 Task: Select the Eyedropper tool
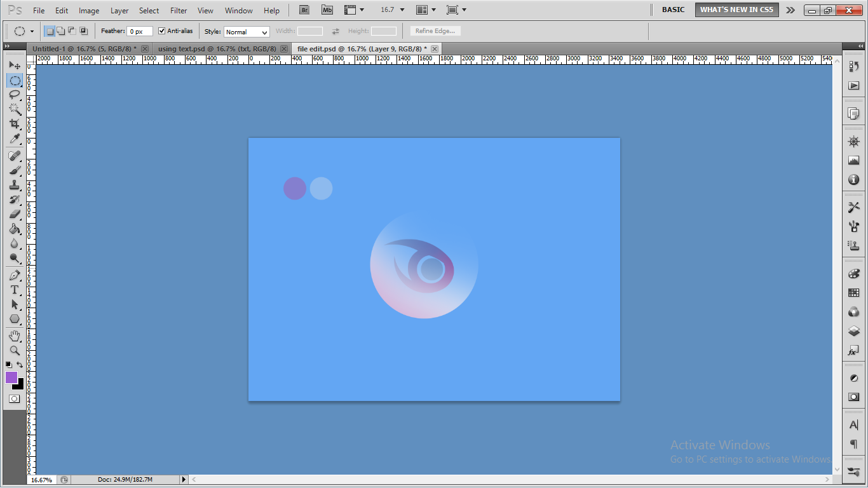14,139
